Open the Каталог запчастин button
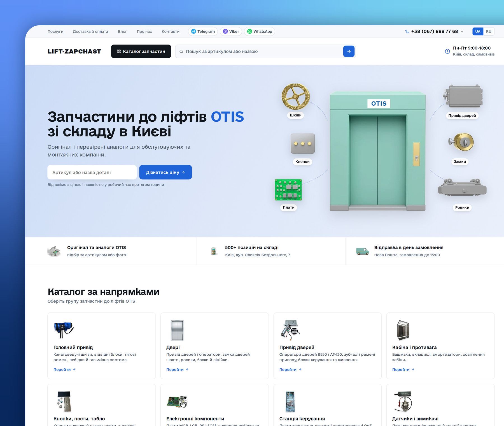 point(141,51)
